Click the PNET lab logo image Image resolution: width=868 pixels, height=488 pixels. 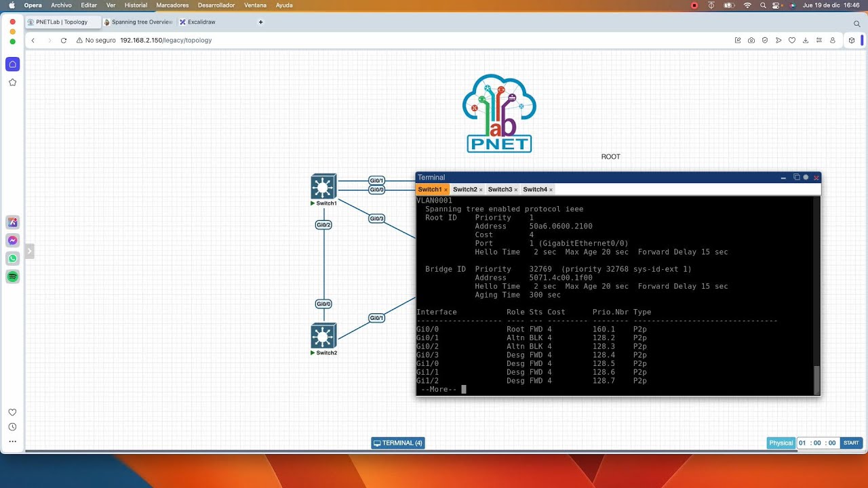click(x=499, y=113)
